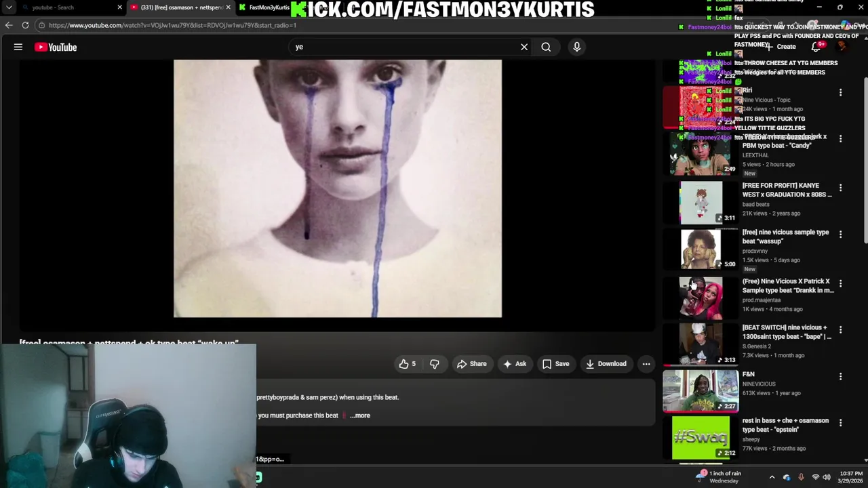Viewport: 868px width, 488px height.
Task: Open options for the 'Riri' video
Action: (840, 92)
